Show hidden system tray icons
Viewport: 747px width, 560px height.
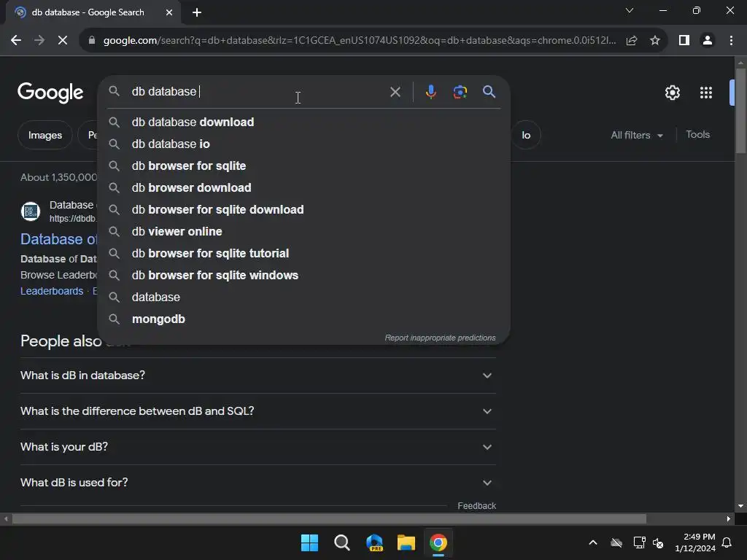[x=593, y=542]
